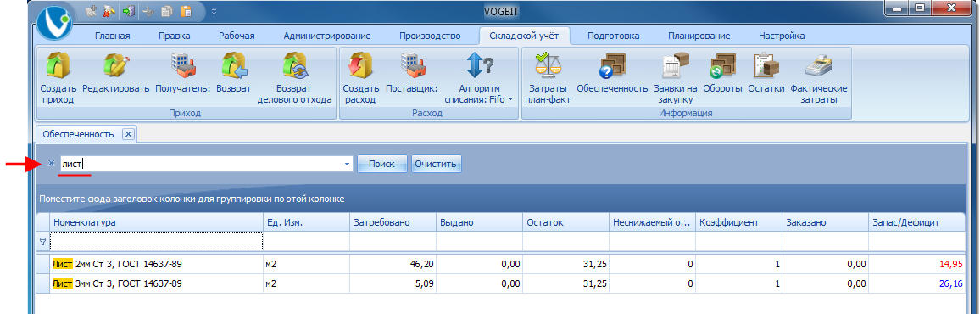Viewport: 980px width, 314px height.
Task: Open the VOGBIT round application logo menu
Action: tap(54, 22)
